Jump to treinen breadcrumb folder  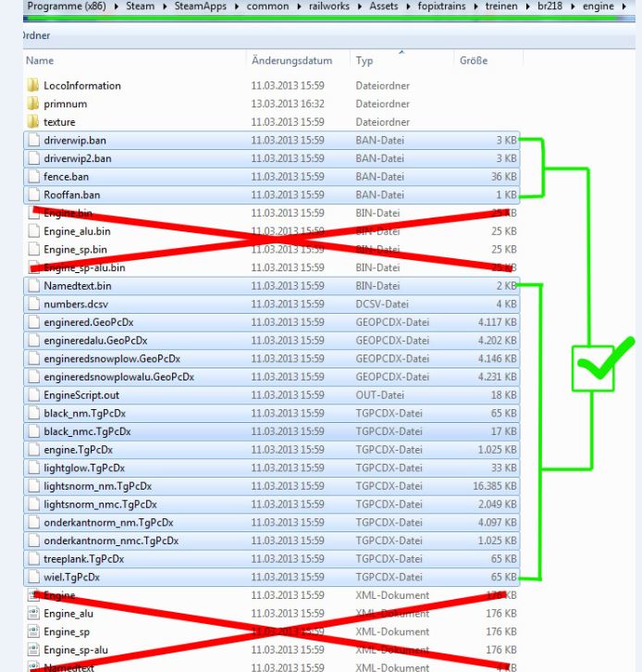coord(501,6)
